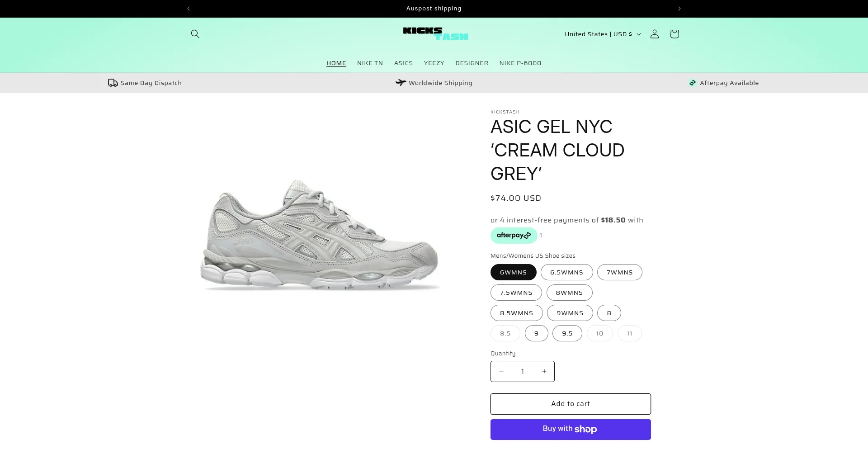This screenshot has height=449, width=868.
Task: Go to the ASICS menu
Action: point(403,63)
